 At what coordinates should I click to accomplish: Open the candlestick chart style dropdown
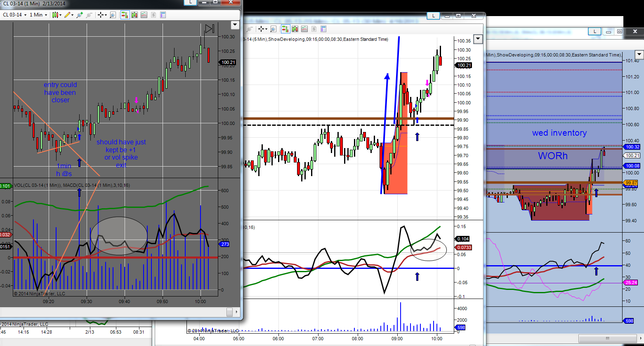coord(57,15)
